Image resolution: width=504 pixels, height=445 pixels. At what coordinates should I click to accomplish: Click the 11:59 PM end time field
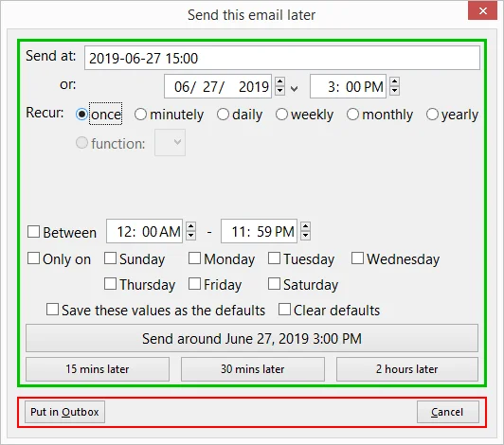coord(259,231)
